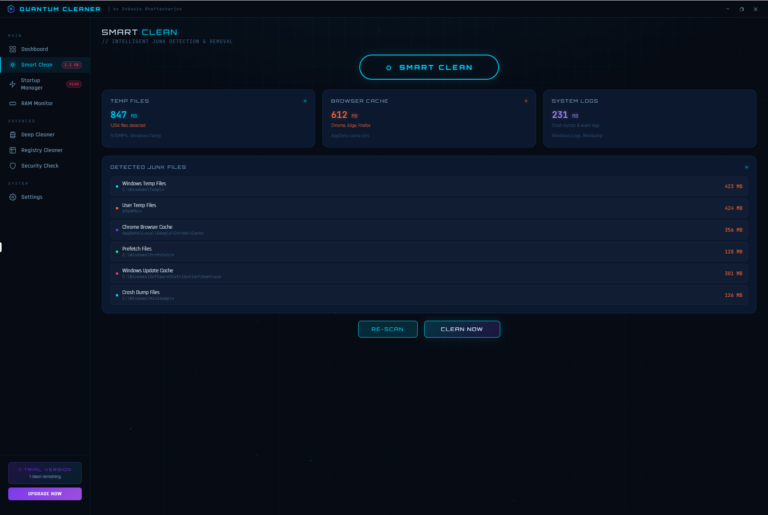Select the Temp Files 847 MB value
The height and width of the screenshot is (515, 768).
(x=124, y=115)
